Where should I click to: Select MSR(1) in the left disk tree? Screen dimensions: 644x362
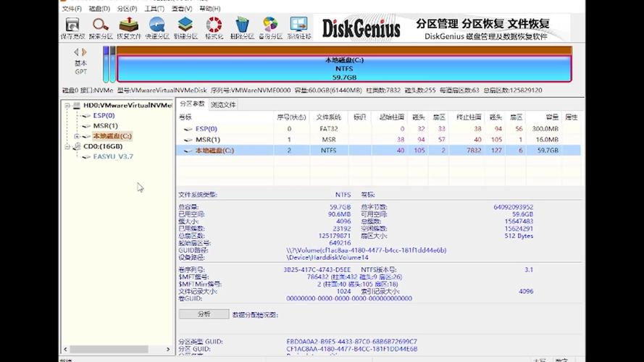pos(105,126)
